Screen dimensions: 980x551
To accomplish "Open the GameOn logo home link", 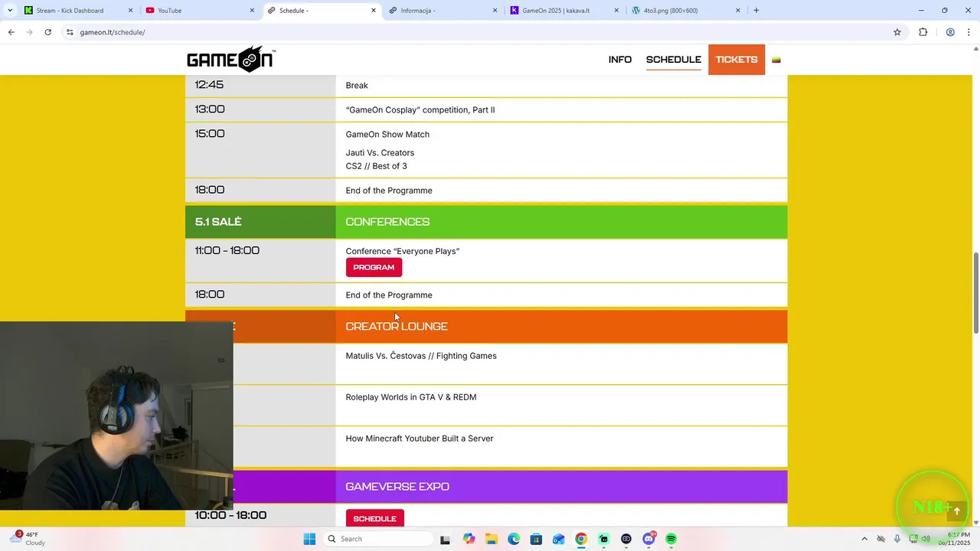I will (230, 59).
